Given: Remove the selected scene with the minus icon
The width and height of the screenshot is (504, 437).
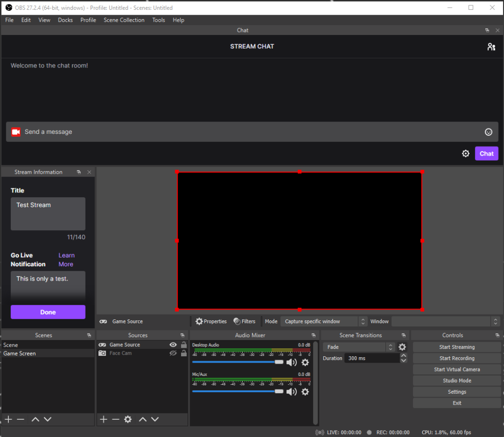Looking at the screenshot, I should click(20, 419).
